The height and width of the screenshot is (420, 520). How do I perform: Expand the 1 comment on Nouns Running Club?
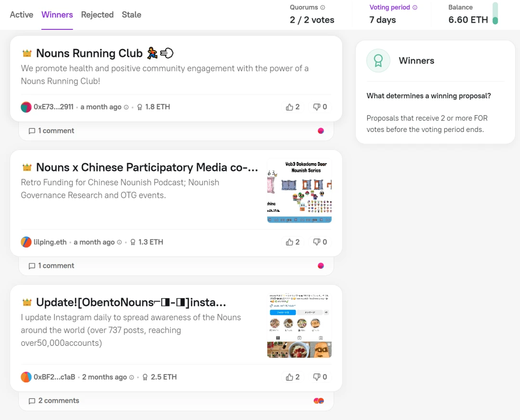pos(52,131)
